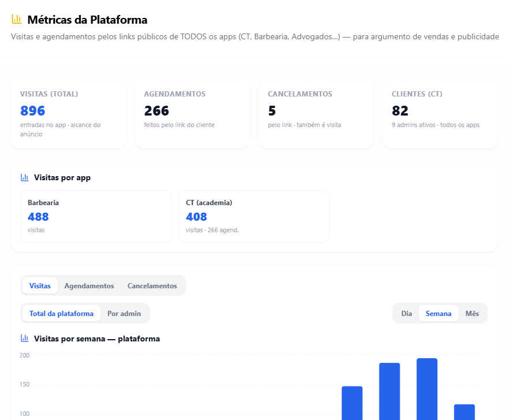Click the chart icon next to Visitas por app

(25, 177)
